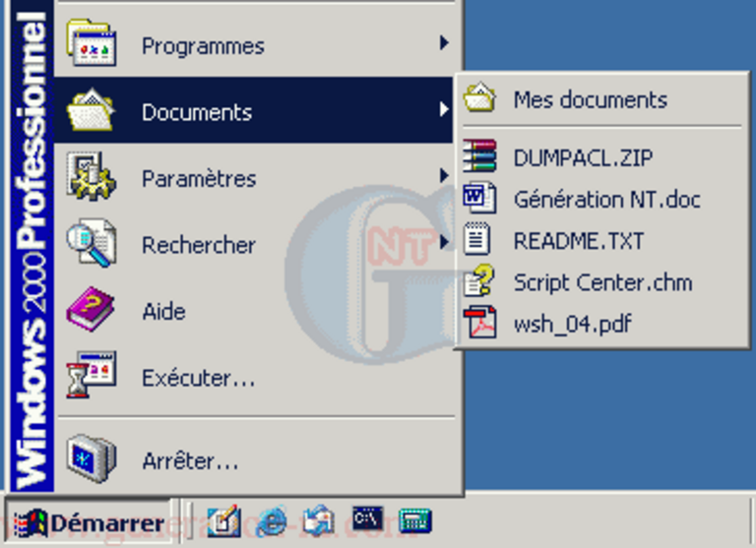This screenshot has height=548, width=756.
Task: Select Arrêter... to shut down
Action: pos(255,459)
